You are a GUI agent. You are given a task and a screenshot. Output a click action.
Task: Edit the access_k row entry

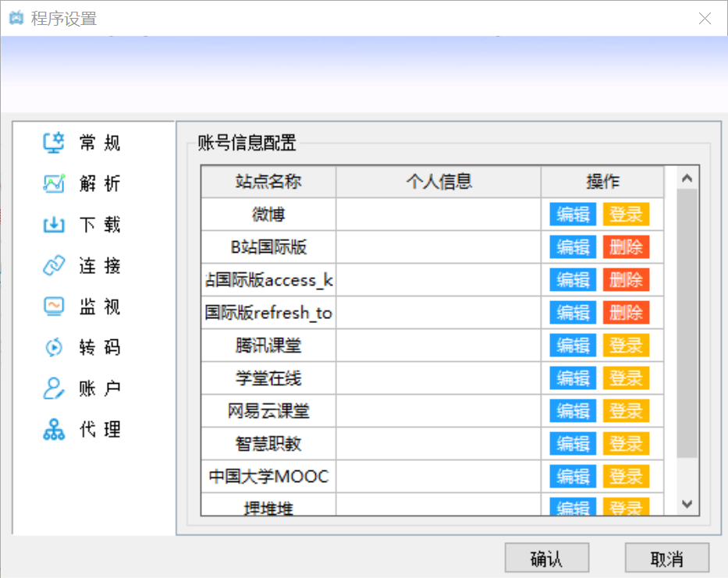(x=573, y=280)
